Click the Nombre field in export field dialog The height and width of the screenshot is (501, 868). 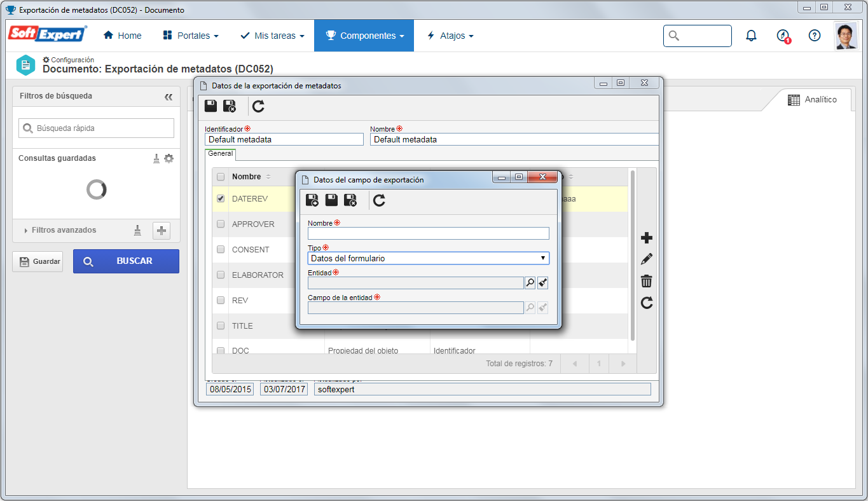click(x=429, y=233)
